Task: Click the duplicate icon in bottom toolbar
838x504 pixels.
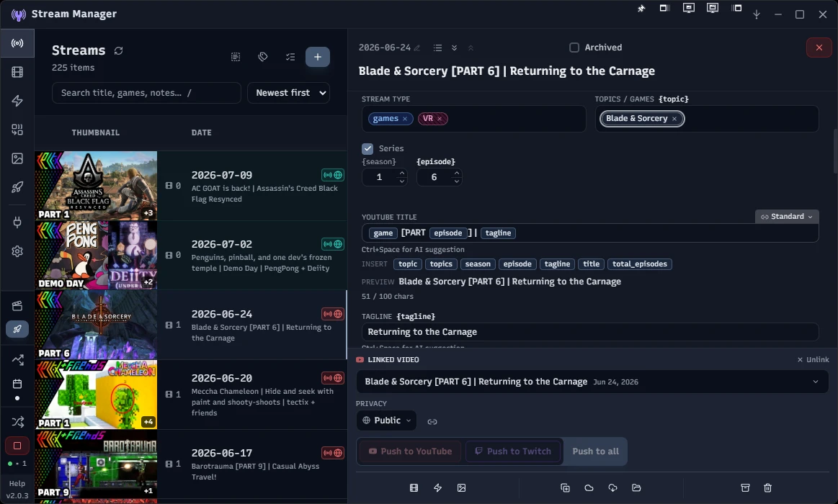Action: pos(565,488)
